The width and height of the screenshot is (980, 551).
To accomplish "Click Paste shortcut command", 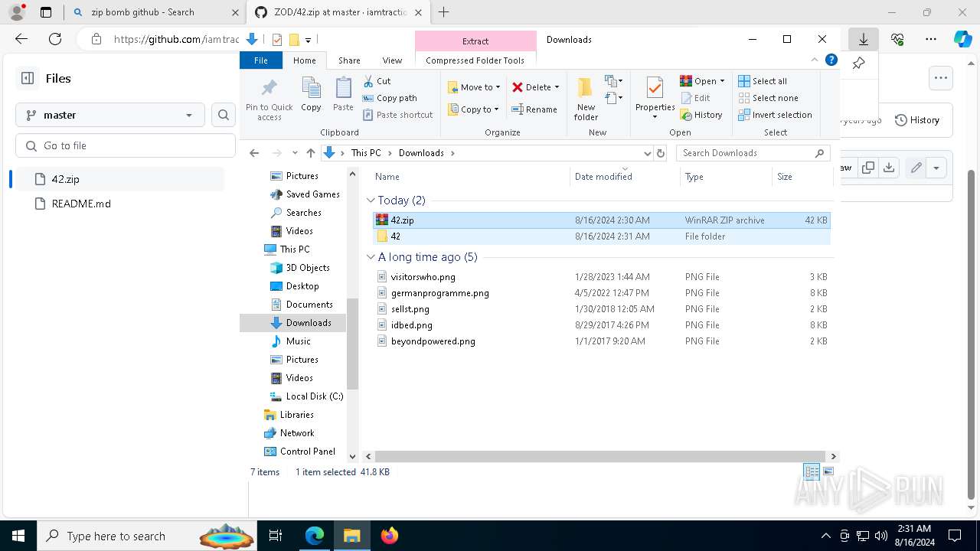I will coord(397,115).
